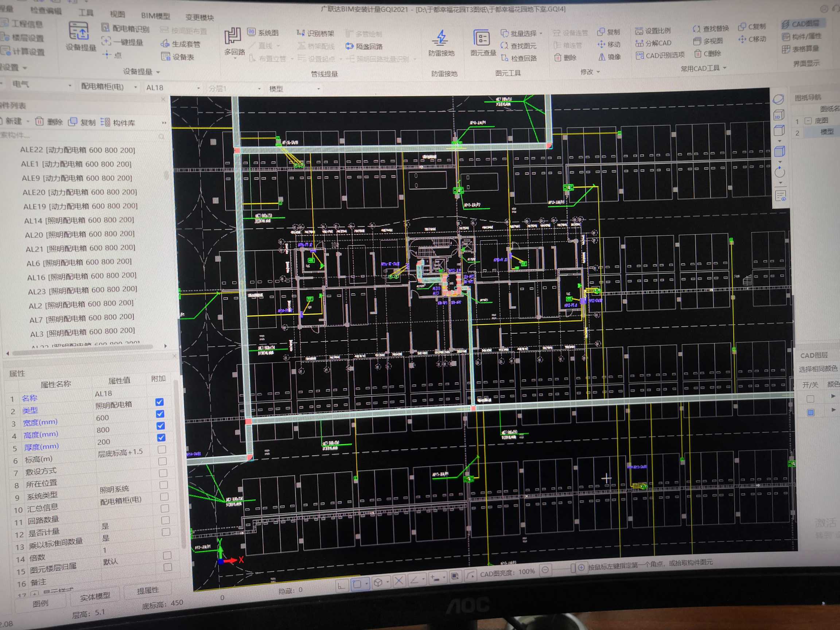This screenshot has width=840, height=630.
Task: Click the 图例 button
Action: (x=40, y=603)
